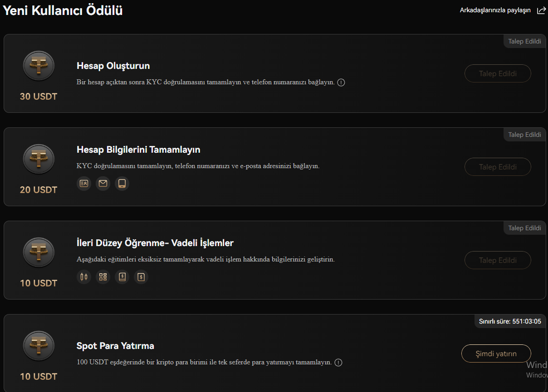Click the description starting 'Aşağıdaki eğitimleri eksiksiz'
This screenshot has width=548, height=392.
pyautogui.click(x=205, y=260)
